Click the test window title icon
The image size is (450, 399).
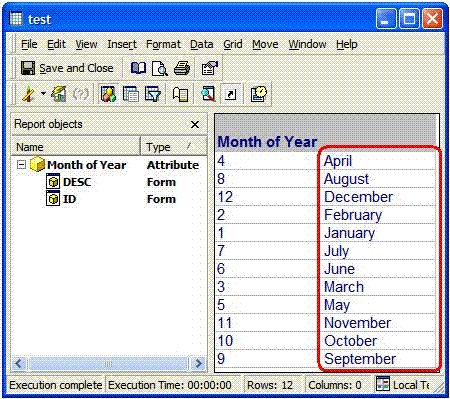tap(15, 19)
